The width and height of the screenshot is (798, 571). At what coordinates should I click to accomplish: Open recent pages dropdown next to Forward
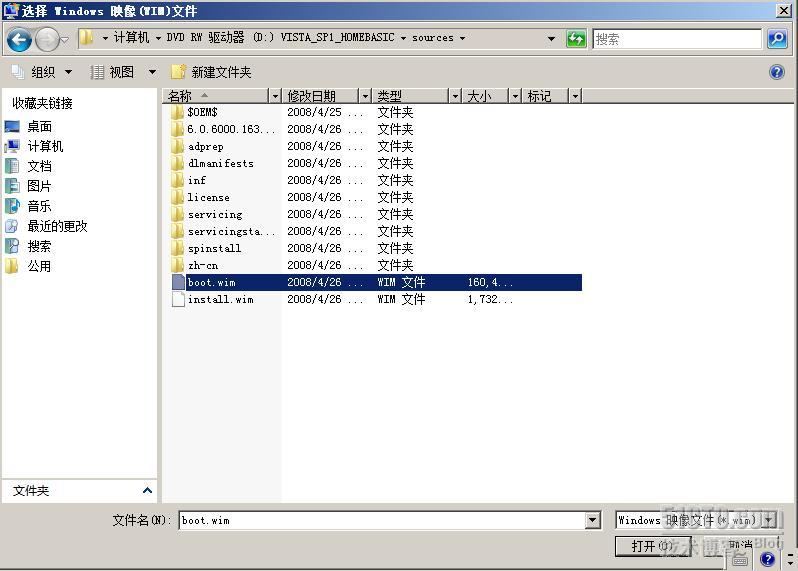pos(65,39)
